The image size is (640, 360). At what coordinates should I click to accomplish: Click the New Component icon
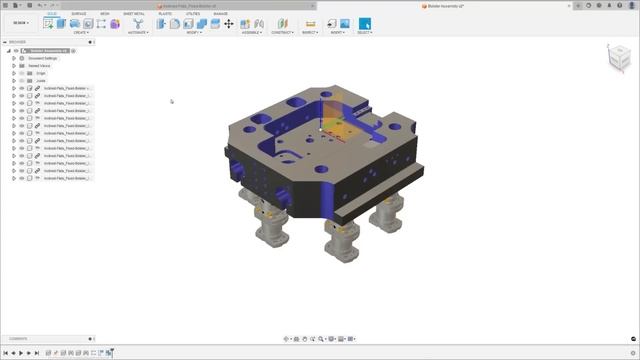pos(245,24)
